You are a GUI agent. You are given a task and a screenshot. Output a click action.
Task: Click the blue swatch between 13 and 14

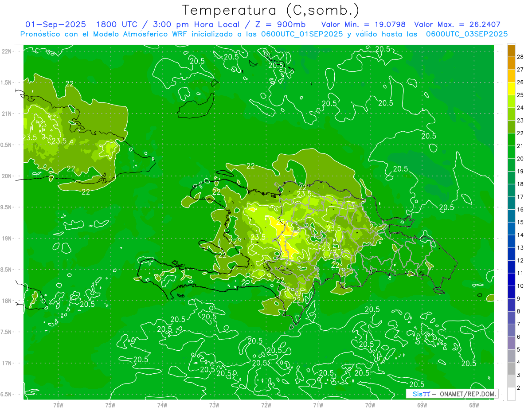[x=511, y=242]
